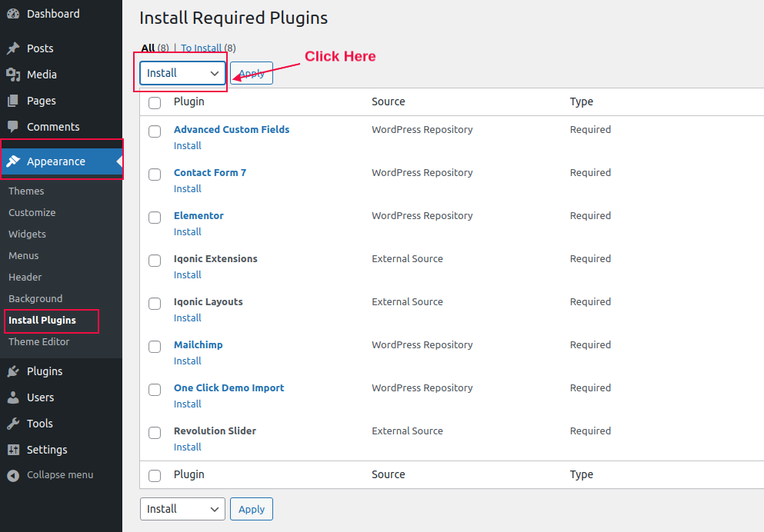
Task: Select all plugins with header checkbox
Action: 155,103
